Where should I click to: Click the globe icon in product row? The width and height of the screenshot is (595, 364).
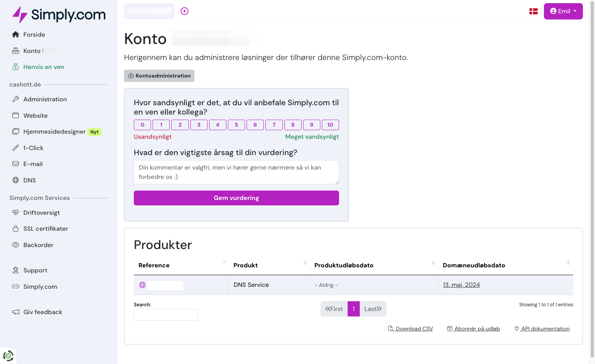142,285
